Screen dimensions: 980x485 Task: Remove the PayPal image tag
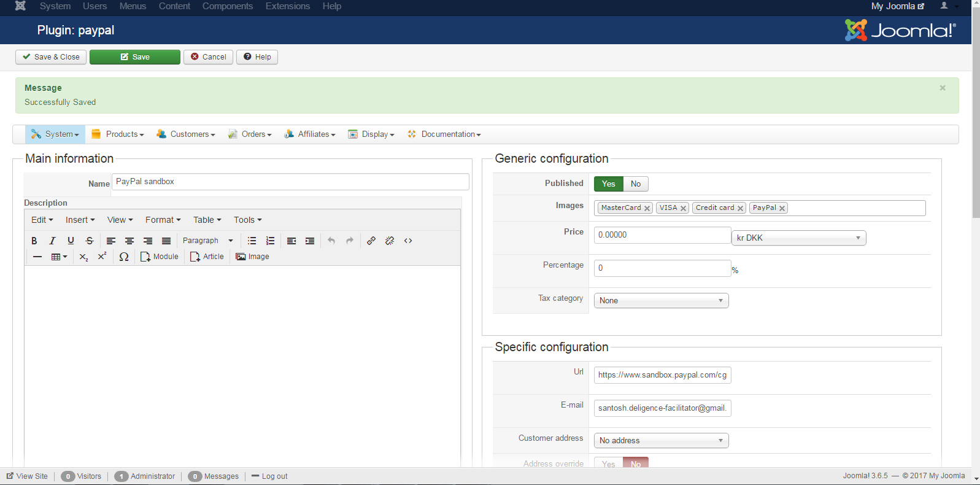(782, 209)
